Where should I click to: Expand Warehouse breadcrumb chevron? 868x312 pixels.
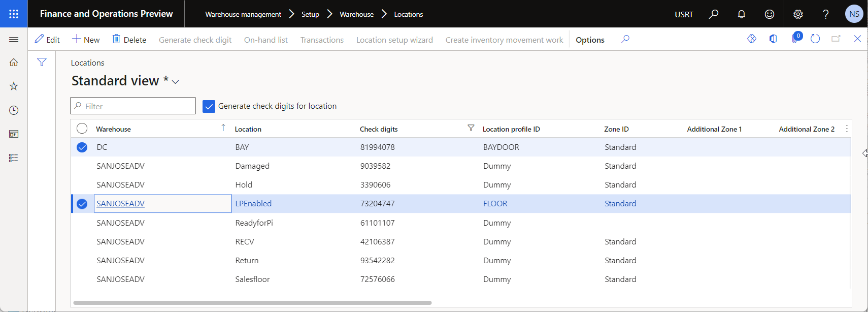[384, 14]
